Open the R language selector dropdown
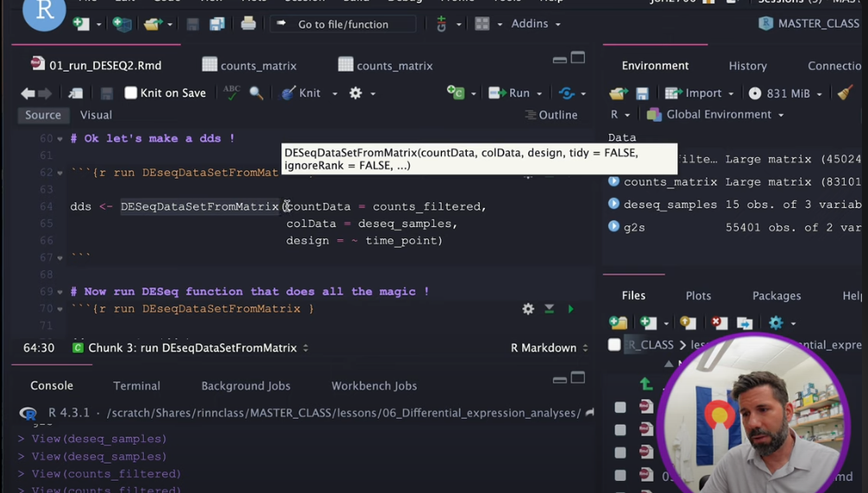The height and width of the screenshot is (493, 868). tap(620, 115)
